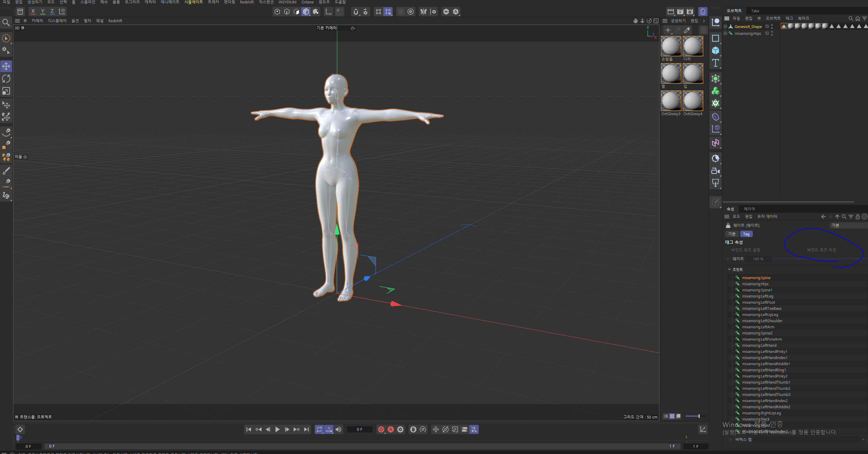Screen dimensions: 868x454
Task: Click Object Manager search icon
Action: coord(851,18)
